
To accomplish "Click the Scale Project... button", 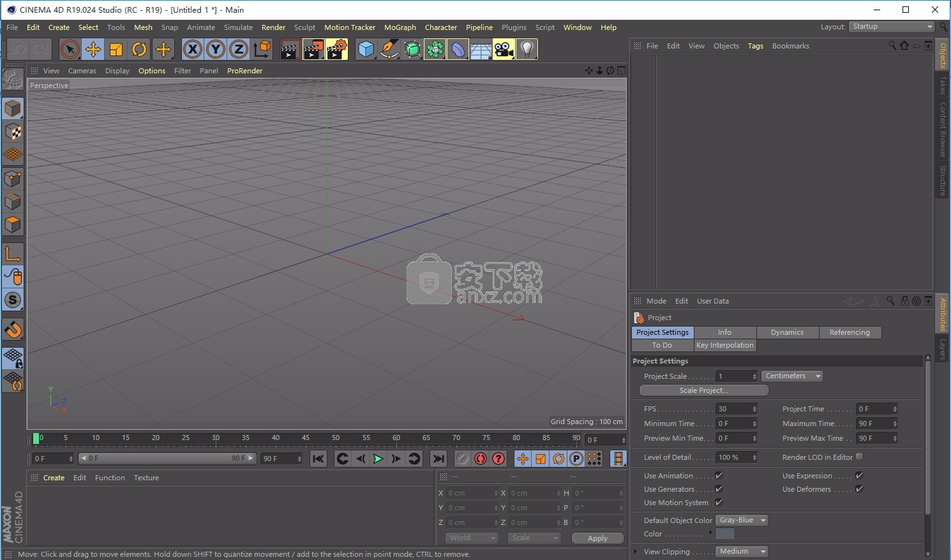I will [704, 390].
